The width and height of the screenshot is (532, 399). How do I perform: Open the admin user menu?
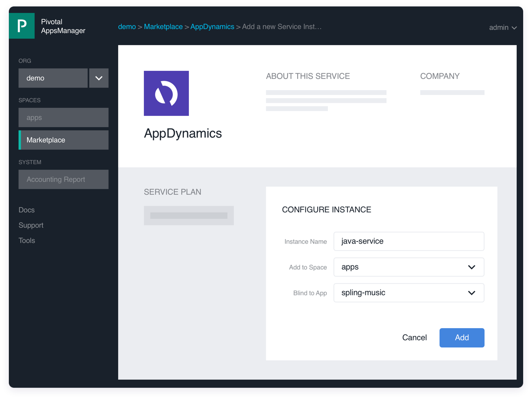[x=503, y=27]
